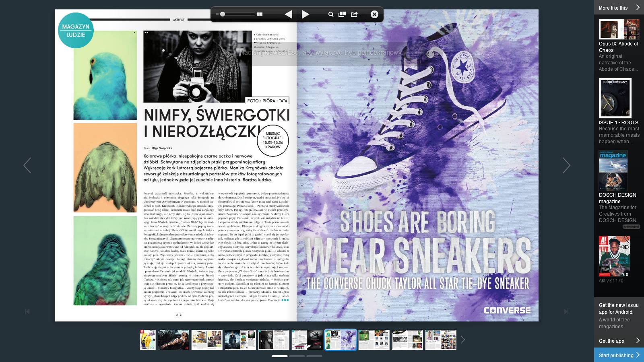
Task: Select the cover page thumbnail in strip
Action: (x=148, y=340)
